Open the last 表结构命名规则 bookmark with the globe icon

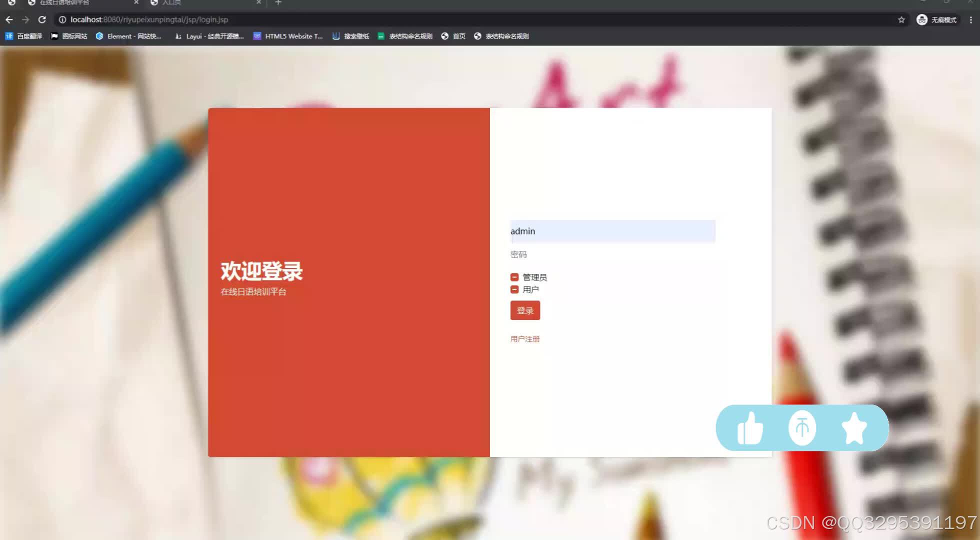(x=501, y=36)
